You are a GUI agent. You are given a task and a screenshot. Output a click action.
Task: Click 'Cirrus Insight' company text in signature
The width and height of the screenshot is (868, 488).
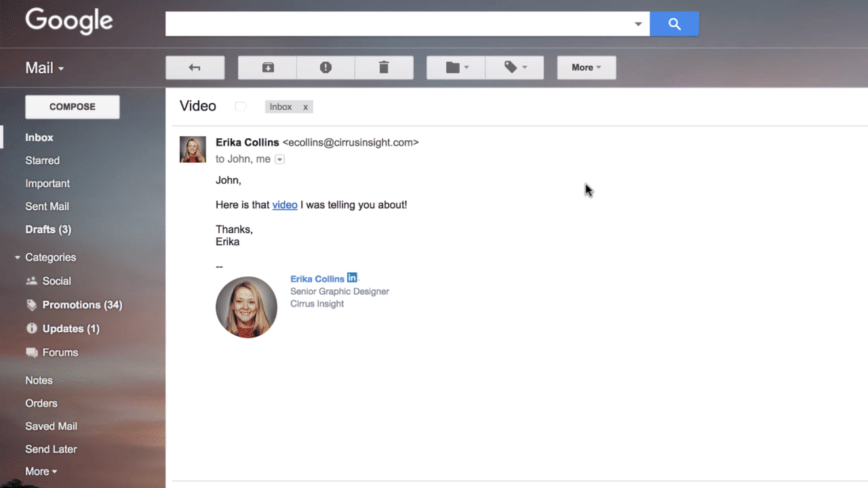(317, 304)
